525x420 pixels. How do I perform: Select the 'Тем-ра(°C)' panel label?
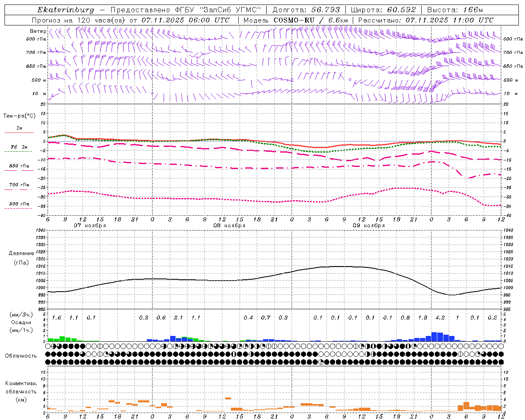[x=19, y=116]
